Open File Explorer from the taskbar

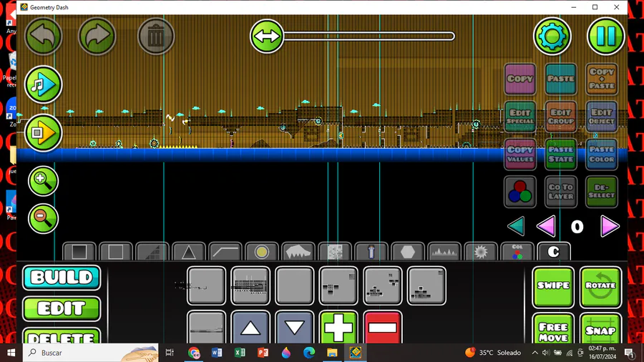pos(332,353)
